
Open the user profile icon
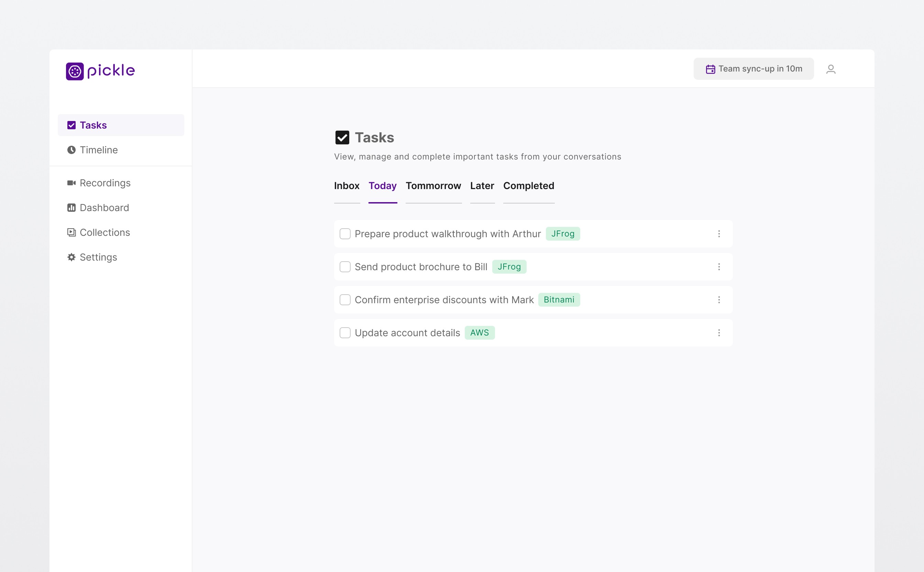(x=830, y=69)
